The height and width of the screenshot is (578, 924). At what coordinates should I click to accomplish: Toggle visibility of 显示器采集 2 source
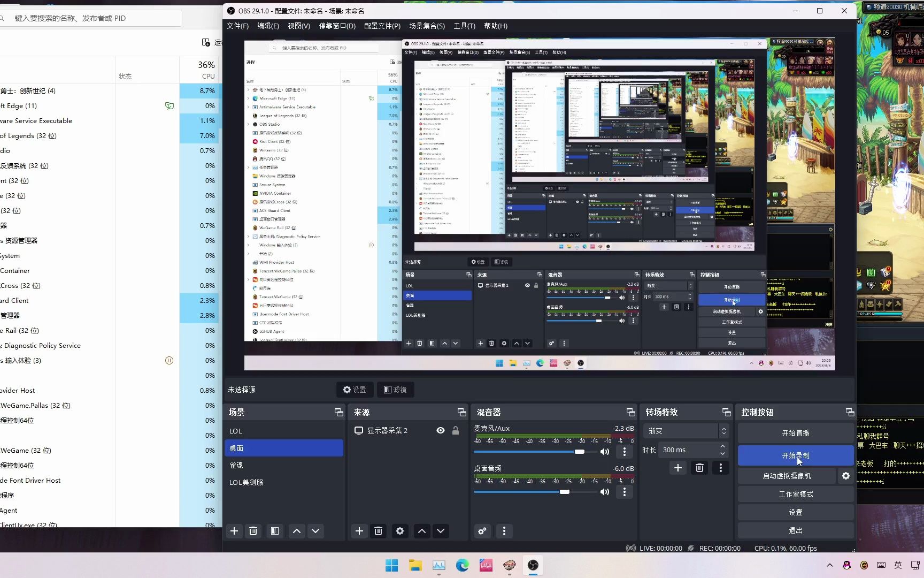(x=441, y=430)
